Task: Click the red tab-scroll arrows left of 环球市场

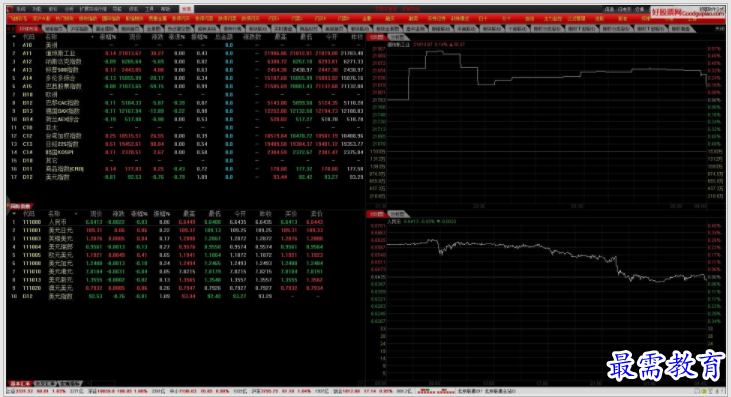Action: tap(11, 28)
